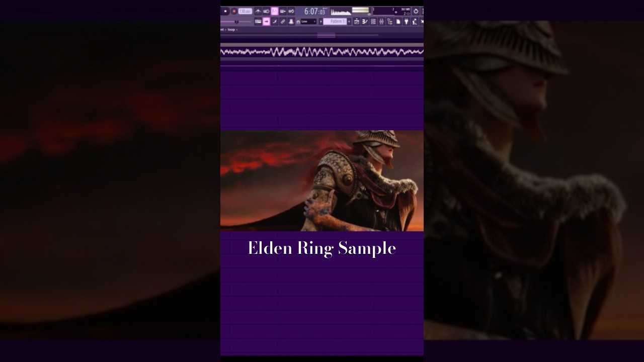Click the audio waveform clip
644x362 pixels.
[322, 52]
